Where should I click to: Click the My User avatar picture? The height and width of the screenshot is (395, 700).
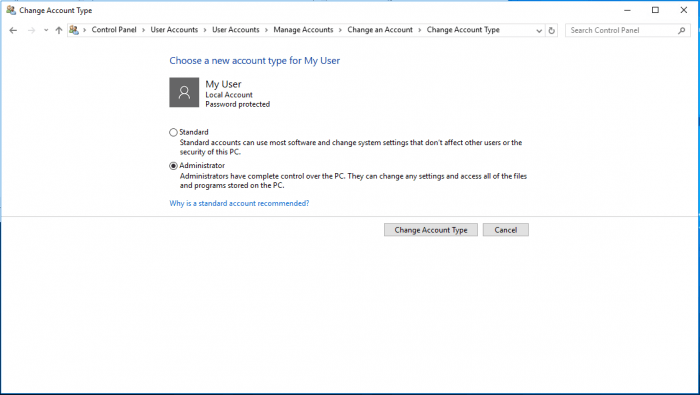click(184, 92)
